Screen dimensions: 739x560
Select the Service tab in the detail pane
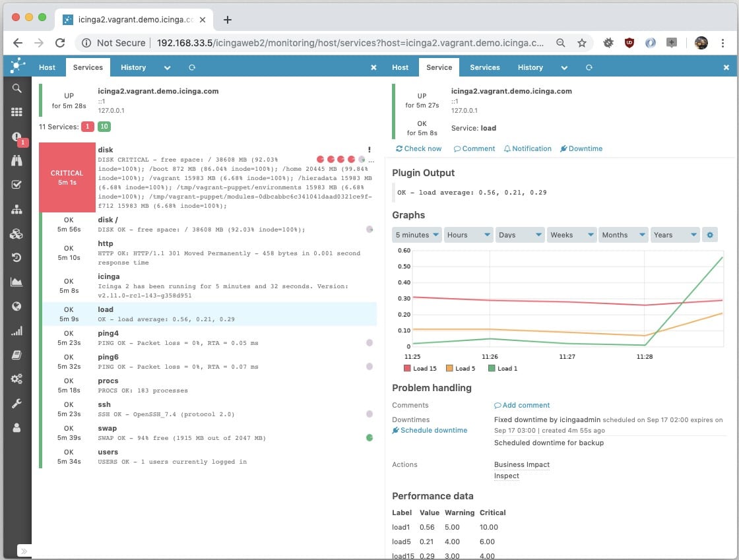[x=439, y=67]
